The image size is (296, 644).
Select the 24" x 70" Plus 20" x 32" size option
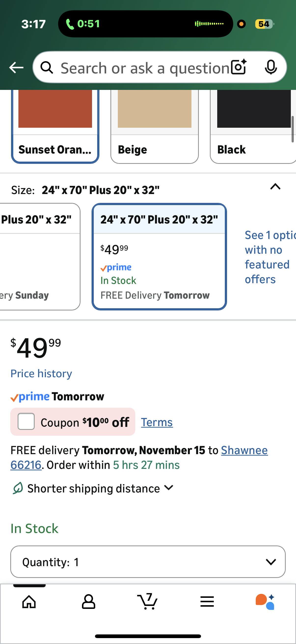point(159,256)
